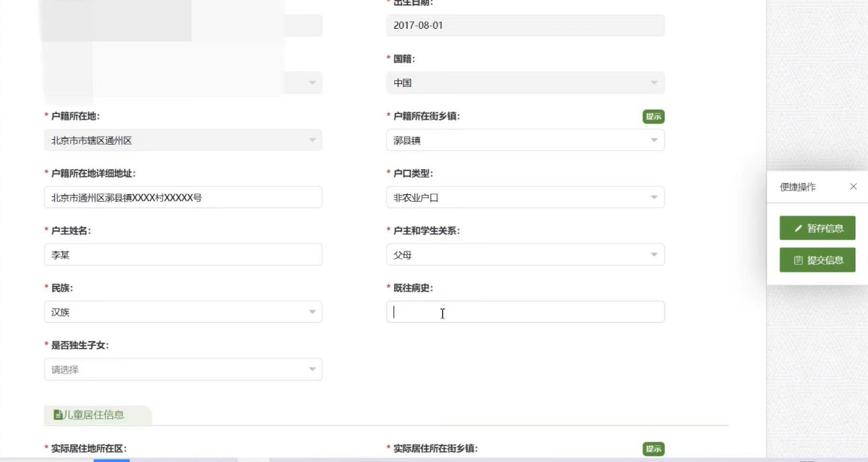Click the 既往病史 text input field
This screenshot has height=462, width=868.
pyautogui.click(x=525, y=312)
